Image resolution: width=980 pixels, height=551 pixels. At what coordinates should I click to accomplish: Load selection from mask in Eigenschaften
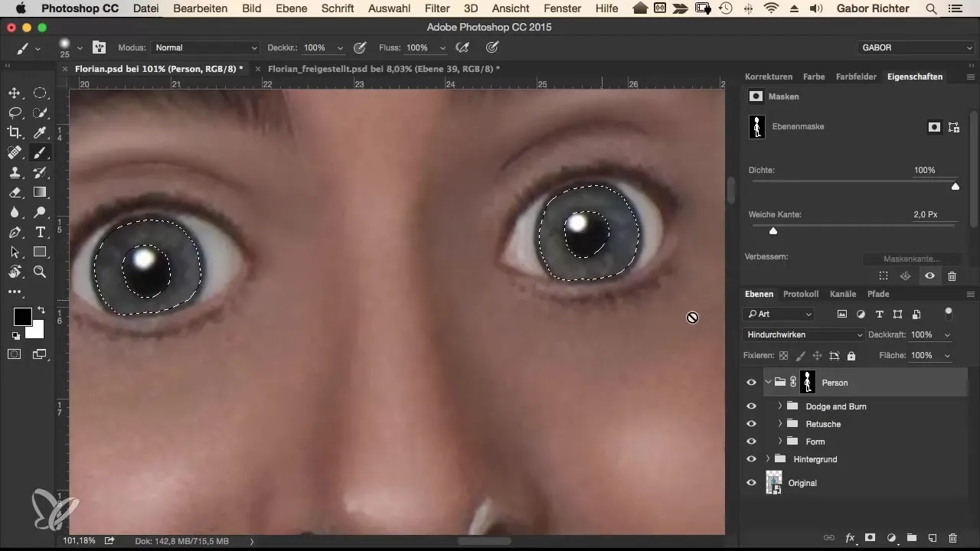click(x=883, y=276)
